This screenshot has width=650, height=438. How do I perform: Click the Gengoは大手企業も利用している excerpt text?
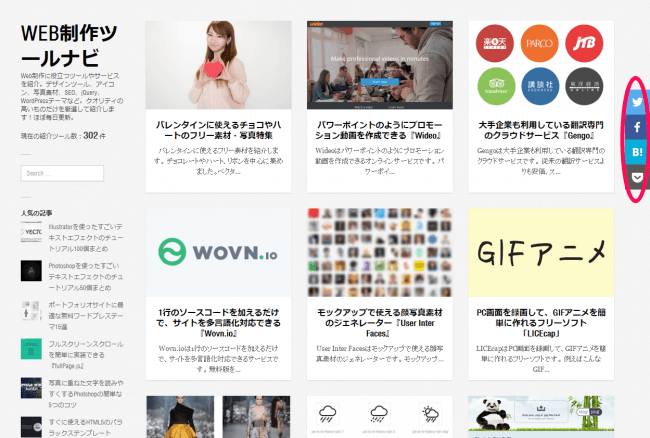[541, 161]
